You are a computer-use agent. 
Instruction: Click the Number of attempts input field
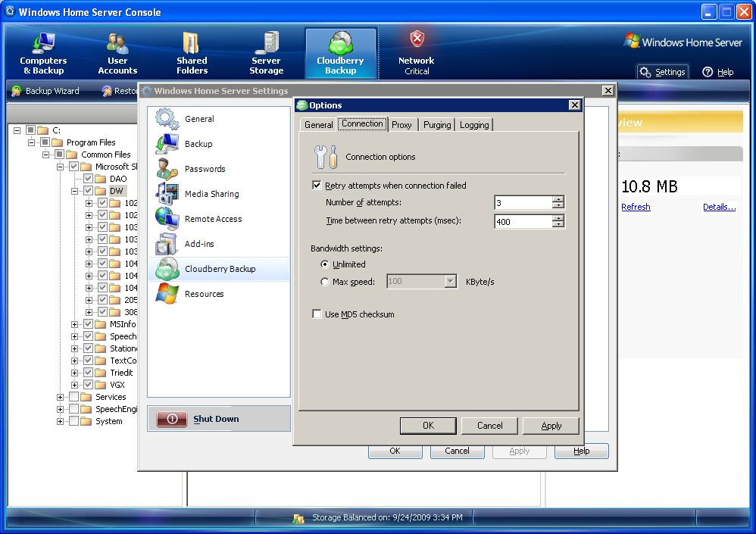pyautogui.click(x=523, y=202)
